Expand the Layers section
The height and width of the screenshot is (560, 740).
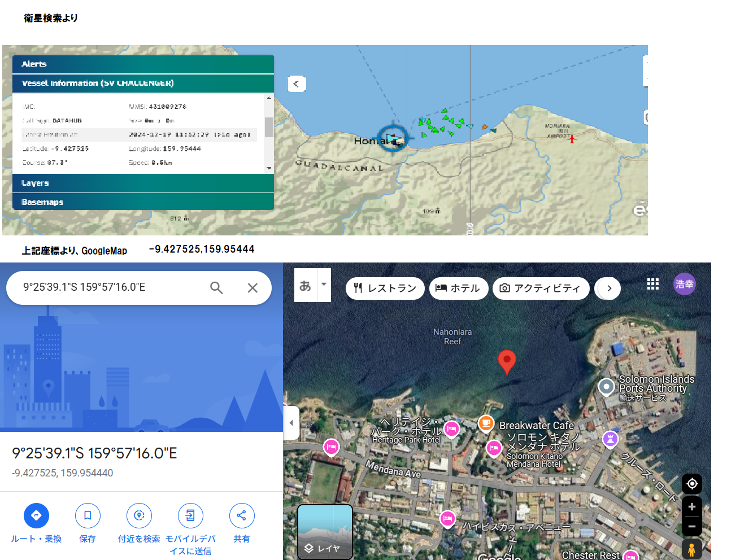point(143,183)
